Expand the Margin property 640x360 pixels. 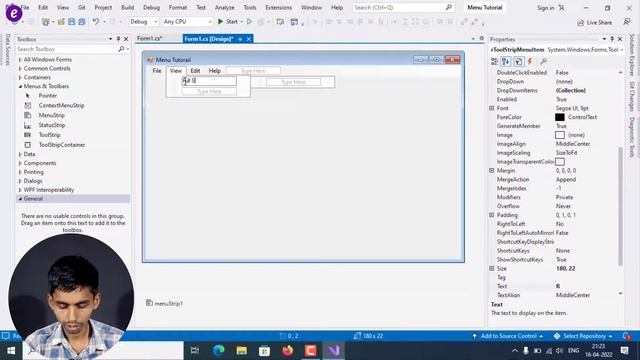(491, 171)
